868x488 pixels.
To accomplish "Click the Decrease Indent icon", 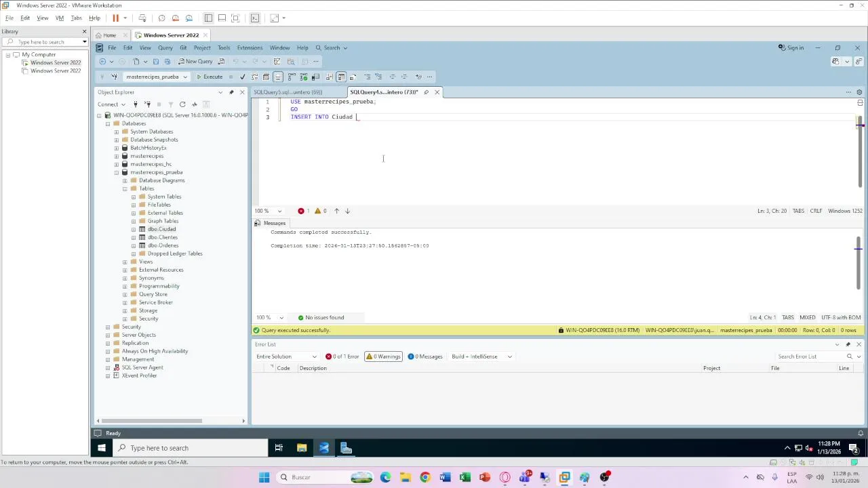I will click(392, 77).
